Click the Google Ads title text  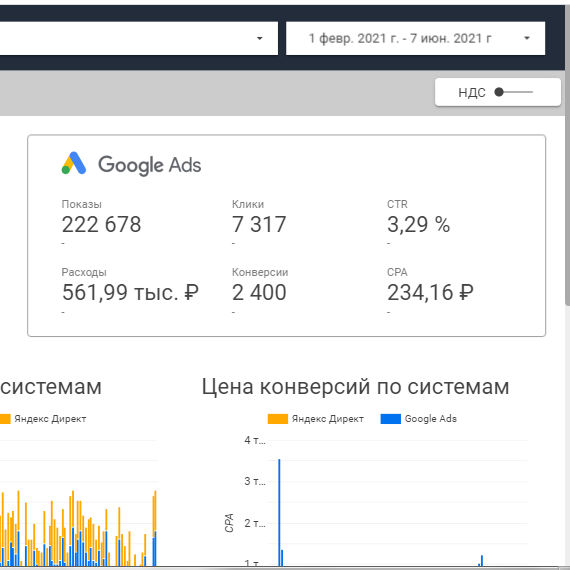pos(149,165)
